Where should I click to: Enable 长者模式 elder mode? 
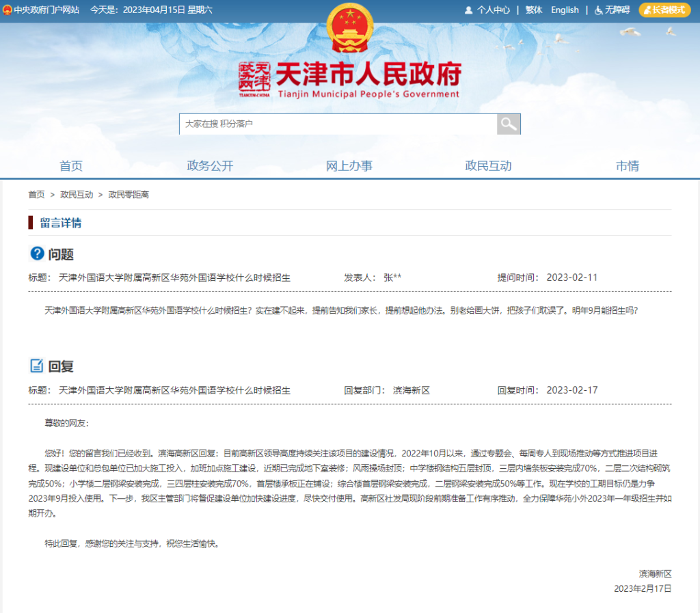tap(664, 10)
